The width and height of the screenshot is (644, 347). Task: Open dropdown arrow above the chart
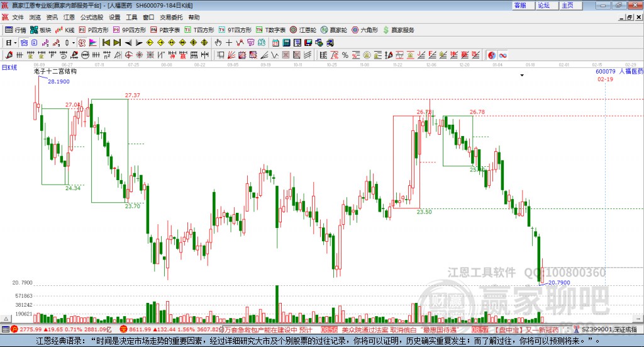click(x=522, y=75)
